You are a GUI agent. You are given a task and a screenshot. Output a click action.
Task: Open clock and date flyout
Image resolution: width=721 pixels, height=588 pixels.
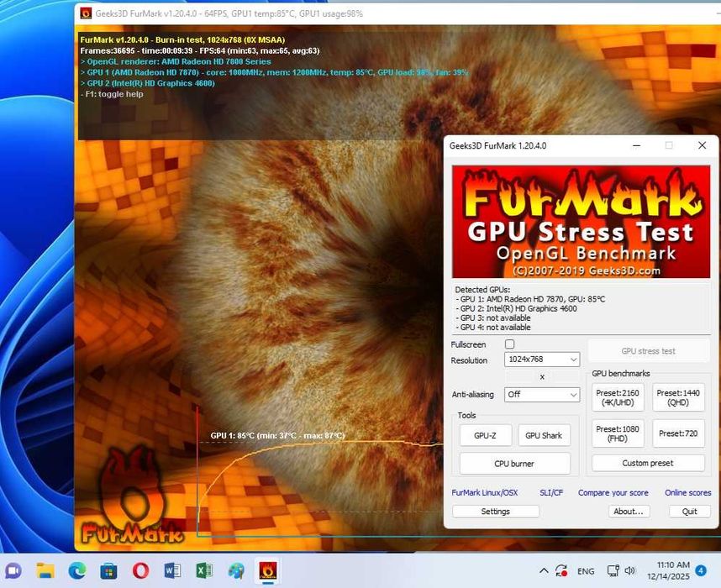(x=668, y=570)
